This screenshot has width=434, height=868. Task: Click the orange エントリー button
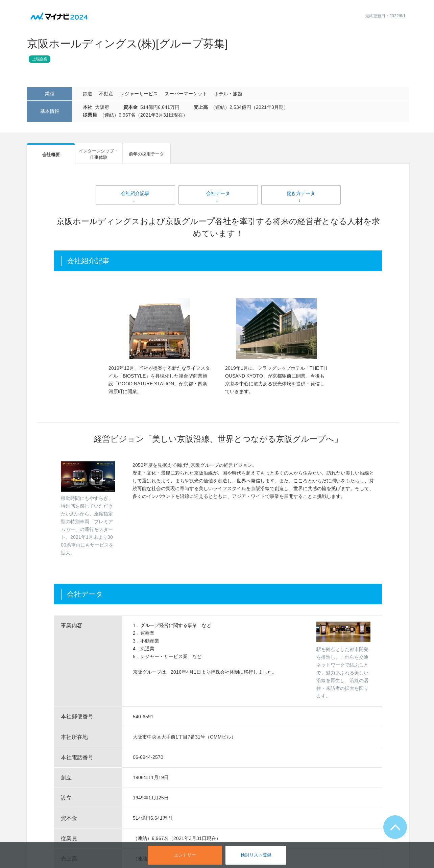click(x=185, y=855)
